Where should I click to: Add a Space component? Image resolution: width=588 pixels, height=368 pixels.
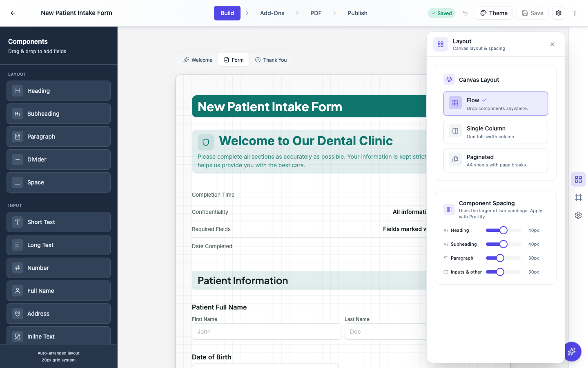click(58, 182)
